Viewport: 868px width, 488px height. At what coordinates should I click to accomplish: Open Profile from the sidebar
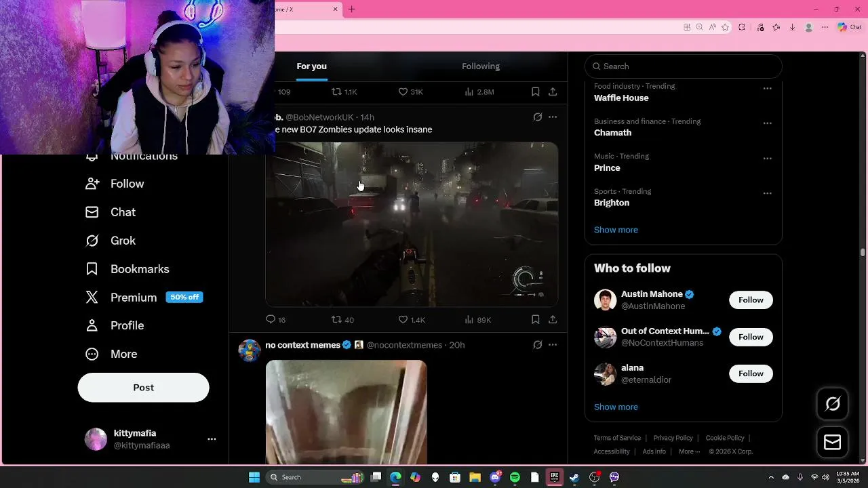tap(115, 325)
